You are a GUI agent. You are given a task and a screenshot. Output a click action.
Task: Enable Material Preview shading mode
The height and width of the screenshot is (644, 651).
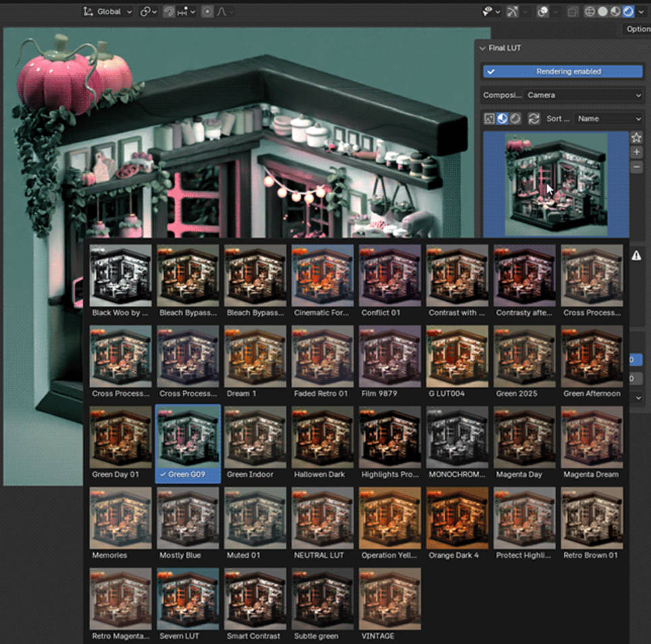coord(614,11)
